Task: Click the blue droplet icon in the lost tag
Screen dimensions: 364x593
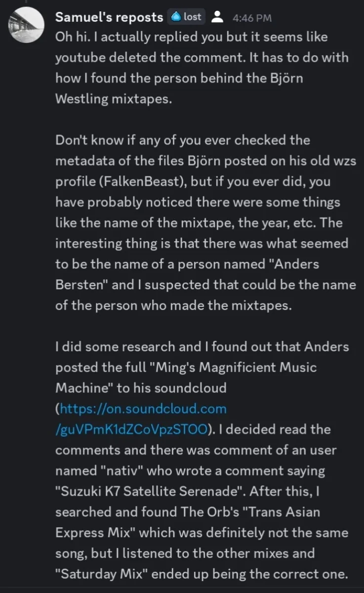Action: tap(176, 17)
